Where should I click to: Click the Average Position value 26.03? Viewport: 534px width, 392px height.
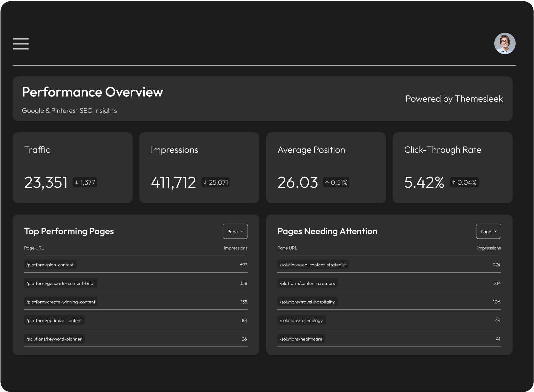point(298,182)
